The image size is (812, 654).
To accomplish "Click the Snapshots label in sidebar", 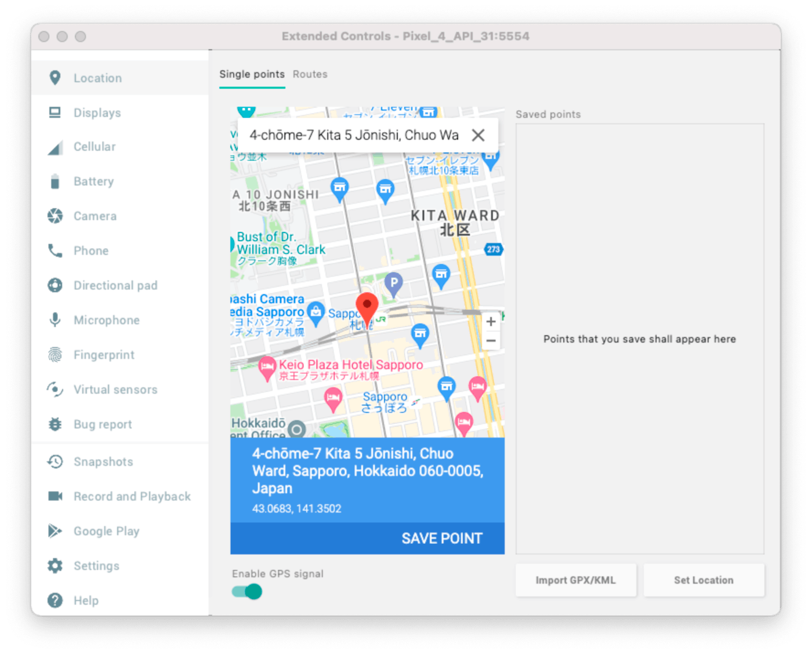I will [x=103, y=462].
